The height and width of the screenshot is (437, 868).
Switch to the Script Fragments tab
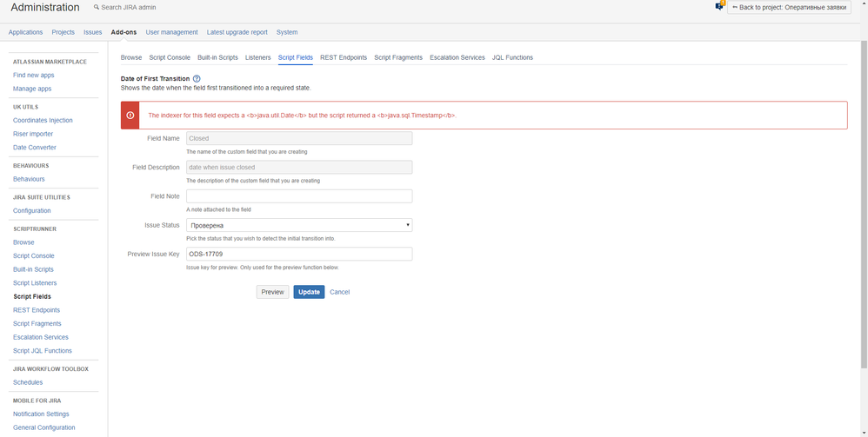click(x=398, y=57)
